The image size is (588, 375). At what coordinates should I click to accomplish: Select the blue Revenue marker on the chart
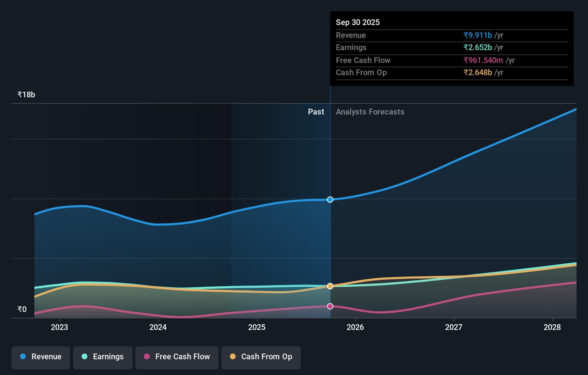(x=330, y=200)
